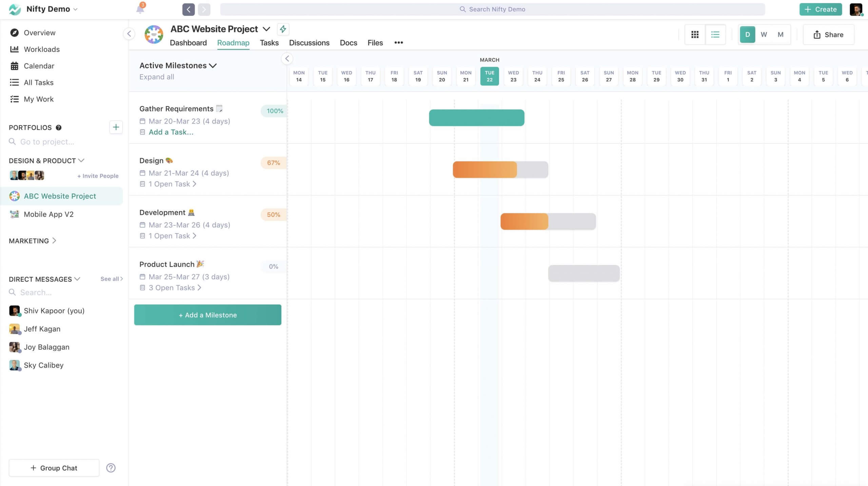This screenshot has height=486, width=868.
Task: Click the Development progress bar
Action: 547,222
